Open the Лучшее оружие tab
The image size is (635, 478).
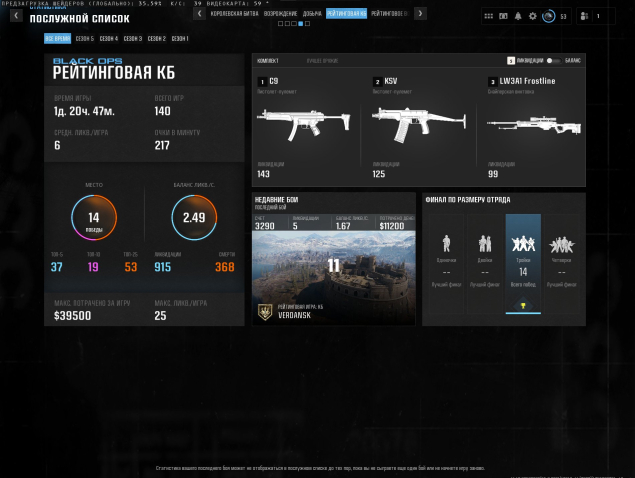click(322, 61)
